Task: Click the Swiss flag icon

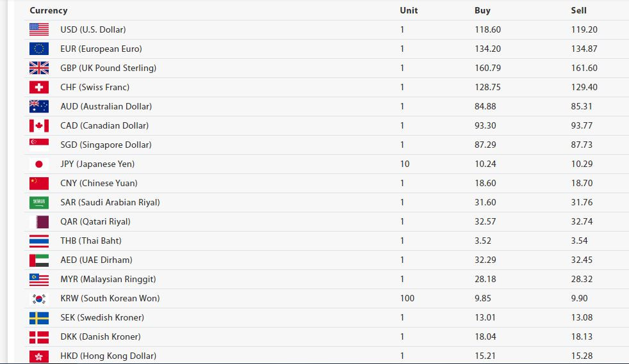Action: pyautogui.click(x=39, y=87)
